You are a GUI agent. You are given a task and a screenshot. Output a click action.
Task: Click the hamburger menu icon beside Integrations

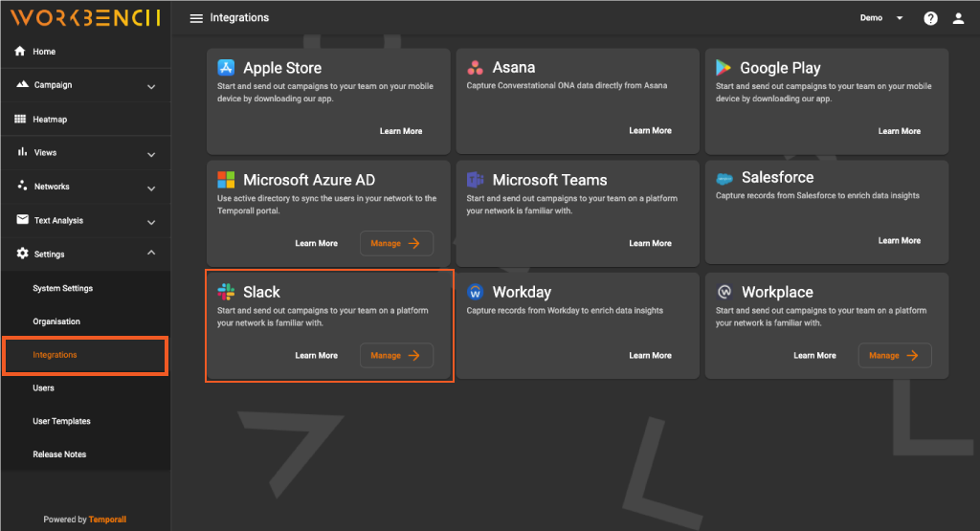pos(196,18)
